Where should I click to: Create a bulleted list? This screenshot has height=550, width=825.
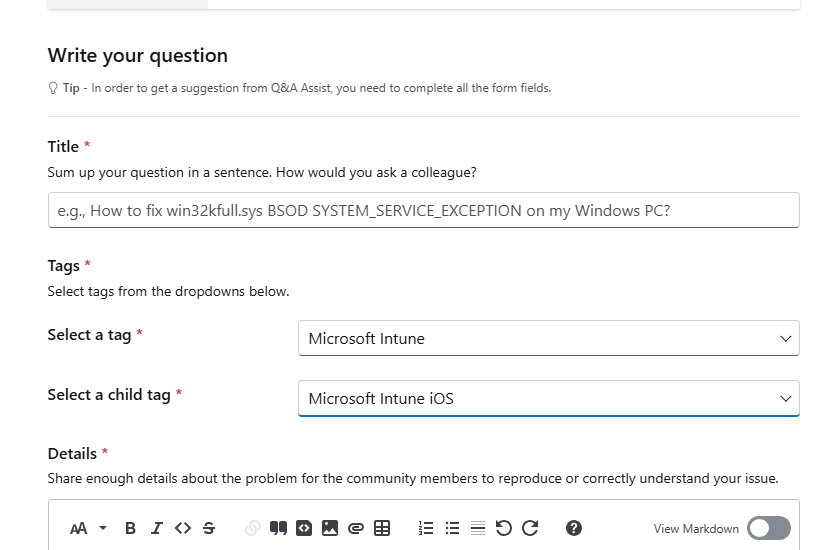(x=452, y=528)
